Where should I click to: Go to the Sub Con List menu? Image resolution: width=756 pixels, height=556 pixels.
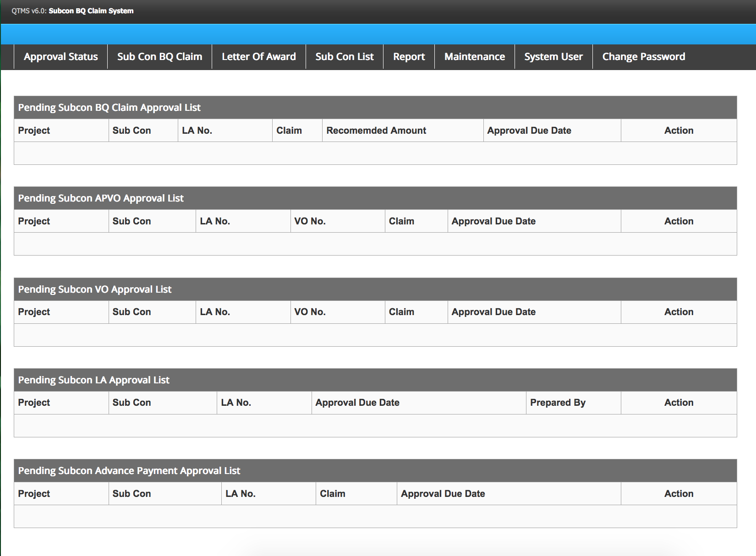click(x=344, y=57)
